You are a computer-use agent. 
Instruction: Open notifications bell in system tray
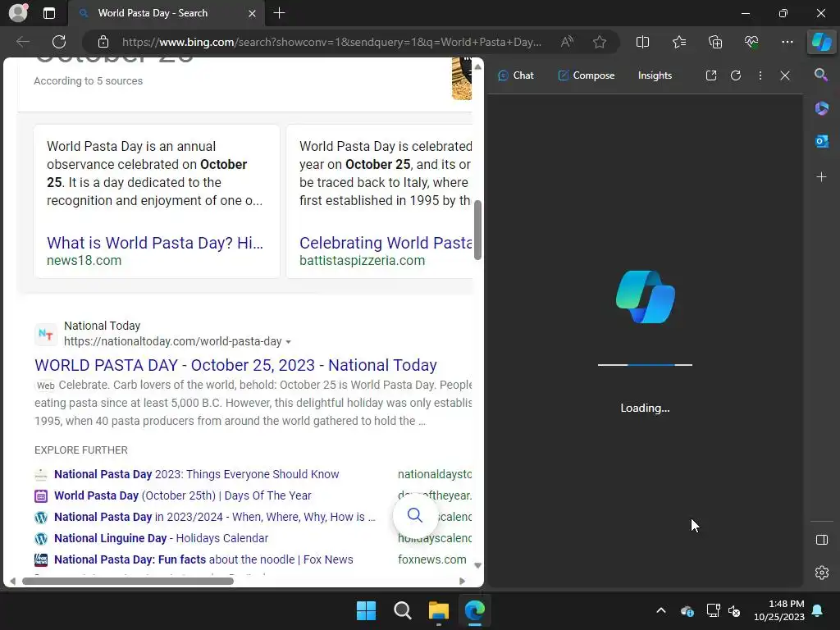pos(818,610)
